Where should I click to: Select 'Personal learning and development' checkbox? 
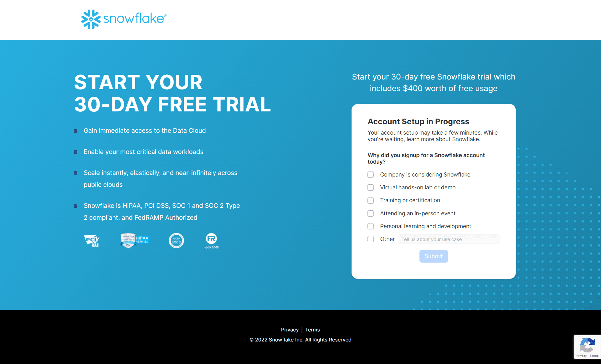coord(371,226)
